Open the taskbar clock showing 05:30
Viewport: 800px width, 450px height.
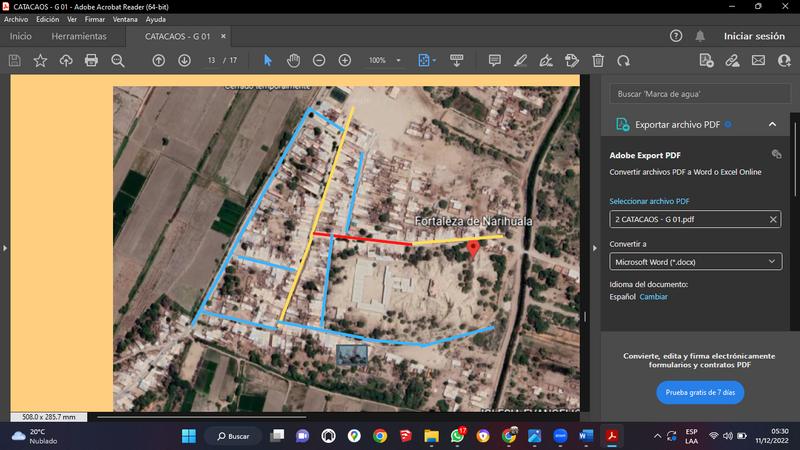point(772,436)
